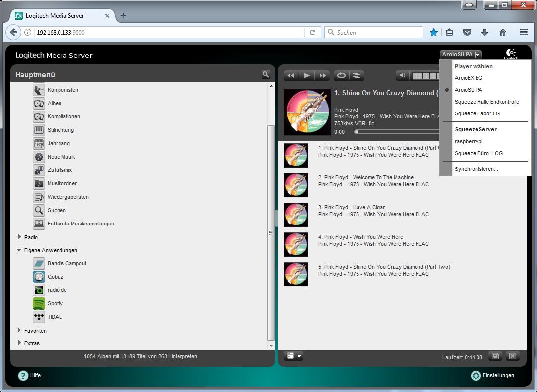Click the search icon in Hauptmenü header
The width and height of the screenshot is (537, 392).
(266, 74)
